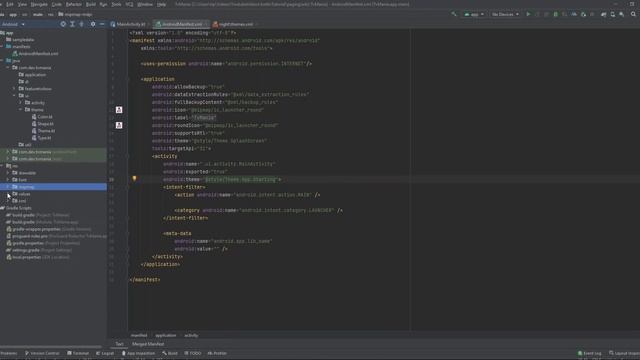Image resolution: width=640 pixels, height=360 pixels.
Task: Click the Make Project hammer icon
Action: [x=454, y=14]
